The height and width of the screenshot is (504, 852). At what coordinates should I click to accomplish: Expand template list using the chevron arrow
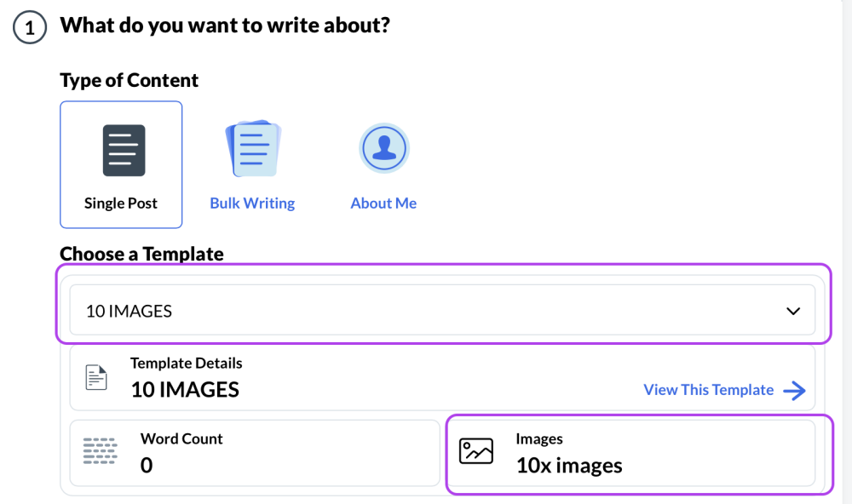[x=793, y=311]
